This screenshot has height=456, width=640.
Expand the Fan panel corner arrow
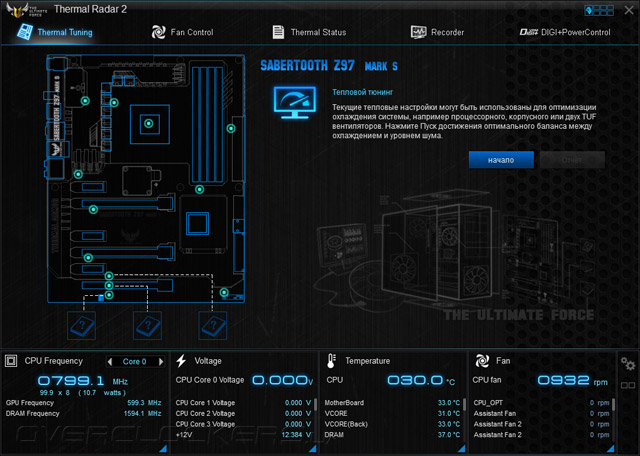coord(611,449)
